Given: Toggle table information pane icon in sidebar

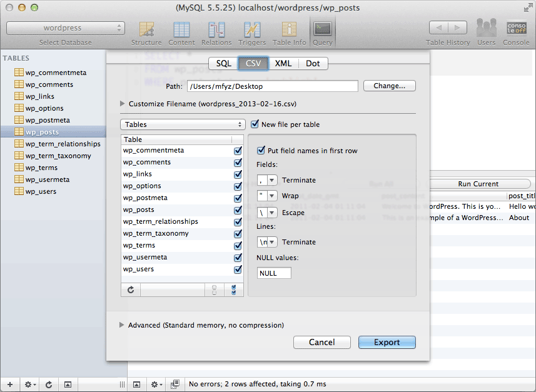Looking at the screenshot, I should 68,384.
